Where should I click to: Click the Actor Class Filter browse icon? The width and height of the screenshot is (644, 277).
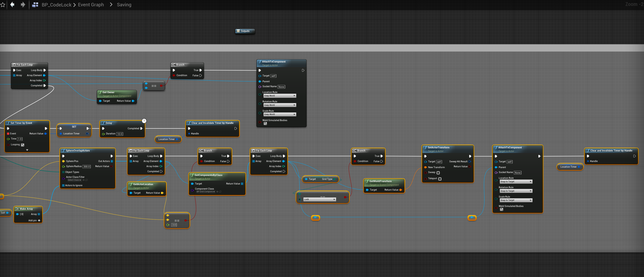tap(87, 180)
